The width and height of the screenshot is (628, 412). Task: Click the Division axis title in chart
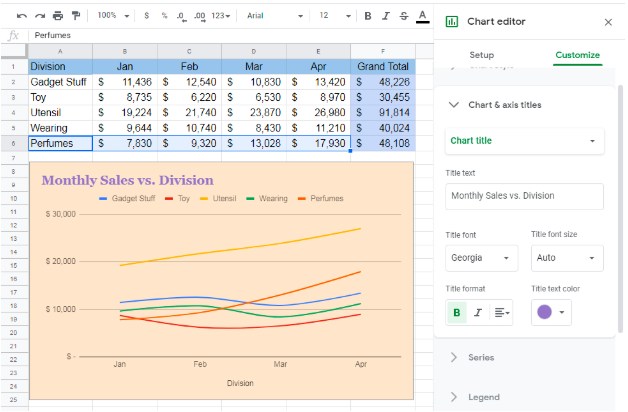[x=240, y=384]
